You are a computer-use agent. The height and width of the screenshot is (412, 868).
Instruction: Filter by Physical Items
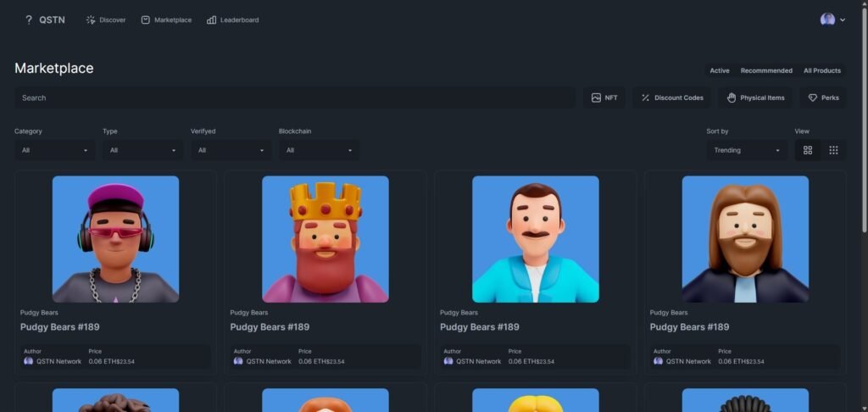pyautogui.click(x=756, y=97)
